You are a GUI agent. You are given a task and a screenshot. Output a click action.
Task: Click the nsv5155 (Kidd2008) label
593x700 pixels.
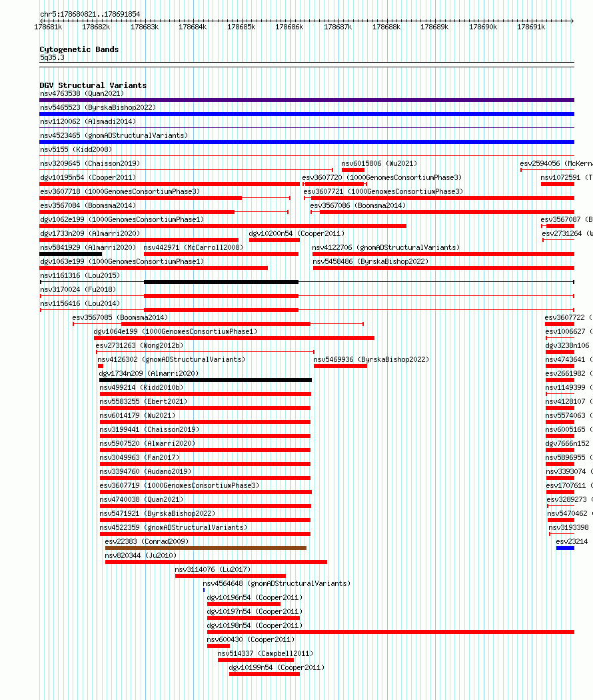click(76, 149)
